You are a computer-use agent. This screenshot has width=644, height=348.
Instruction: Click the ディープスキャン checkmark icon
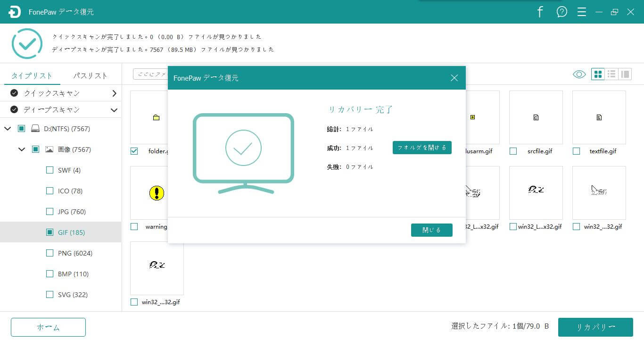click(x=14, y=110)
